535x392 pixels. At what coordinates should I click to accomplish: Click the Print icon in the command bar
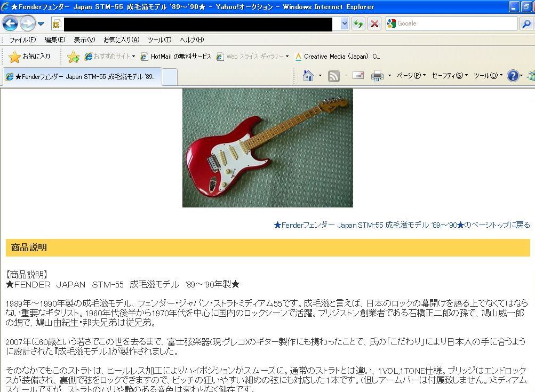pyautogui.click(x=377, y=76)
